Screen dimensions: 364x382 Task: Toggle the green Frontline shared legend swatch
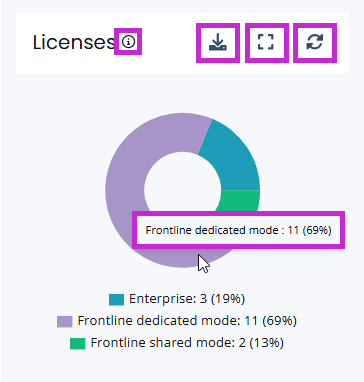78,343
